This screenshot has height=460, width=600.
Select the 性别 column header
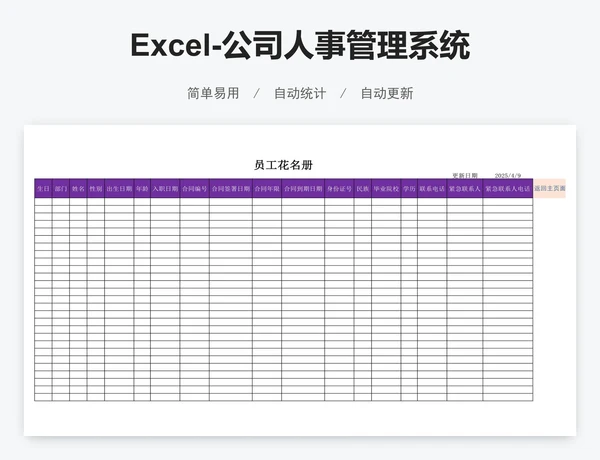[96, 188]
